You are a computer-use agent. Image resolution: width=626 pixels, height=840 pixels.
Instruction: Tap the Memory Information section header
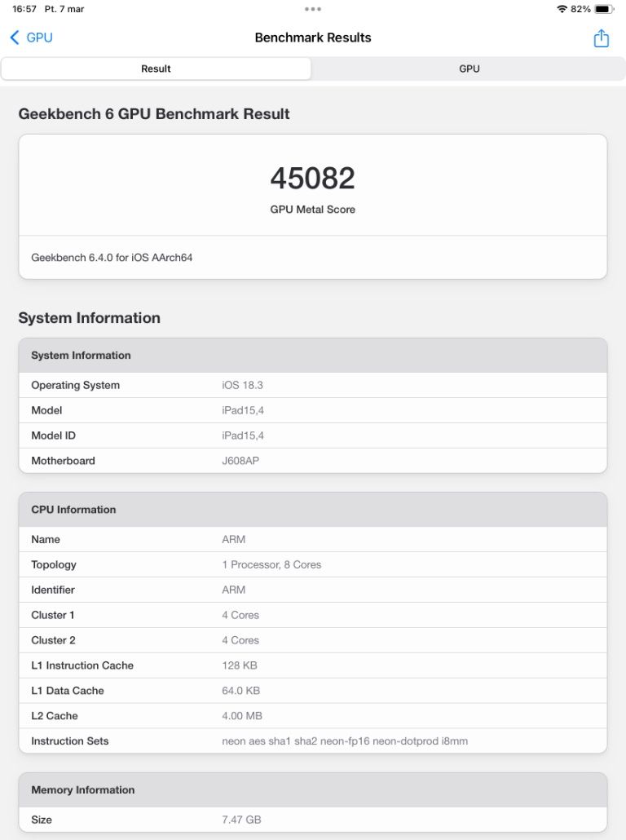click(313, 789)
